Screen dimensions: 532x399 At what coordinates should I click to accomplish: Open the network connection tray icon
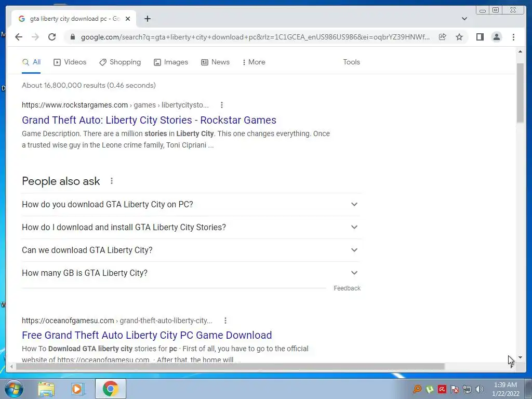tap(467, 389)
